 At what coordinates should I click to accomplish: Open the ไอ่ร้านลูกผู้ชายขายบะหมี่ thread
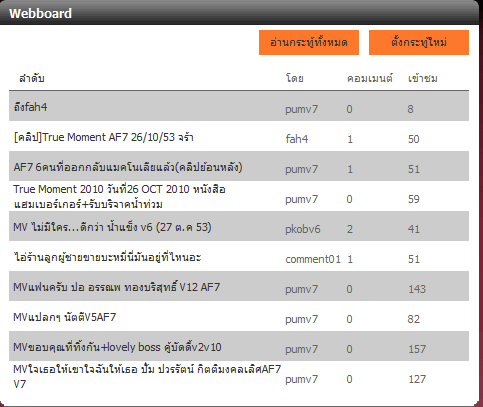(107, 257)
